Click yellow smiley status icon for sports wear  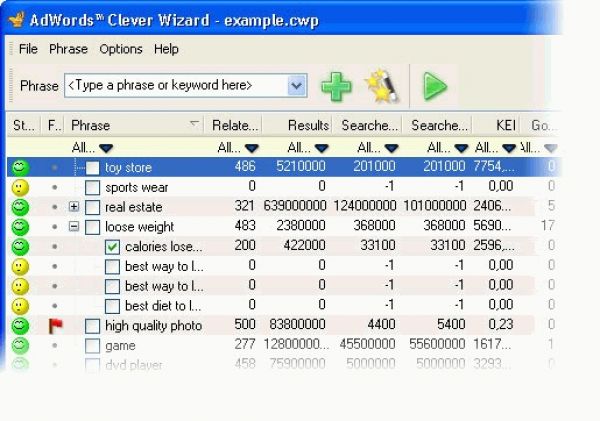click(x=20, y=187)
